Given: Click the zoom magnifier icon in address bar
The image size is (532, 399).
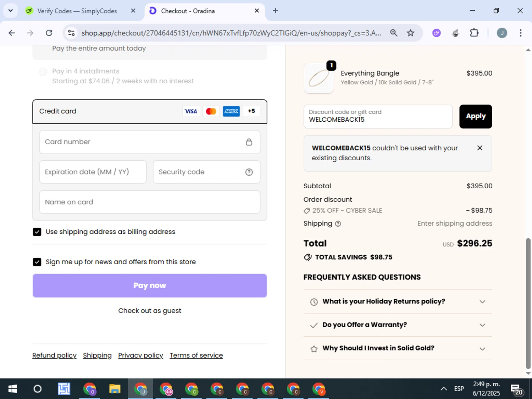Looking at the screenshot, I should [x=394, y=33].
